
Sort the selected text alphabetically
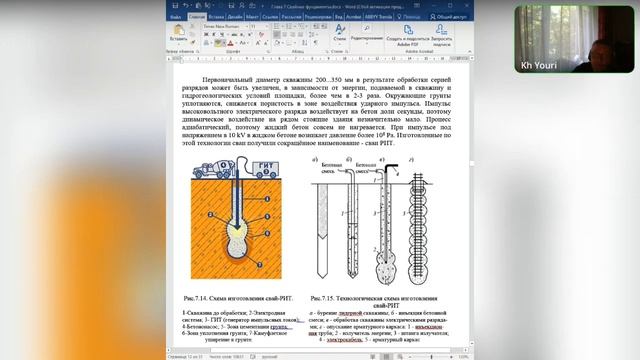point(305,42)
